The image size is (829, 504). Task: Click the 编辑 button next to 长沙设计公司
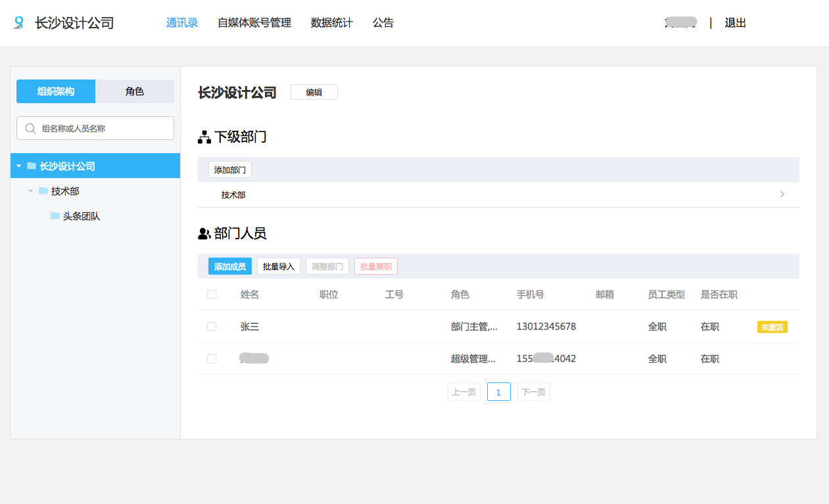click(314, 92)
